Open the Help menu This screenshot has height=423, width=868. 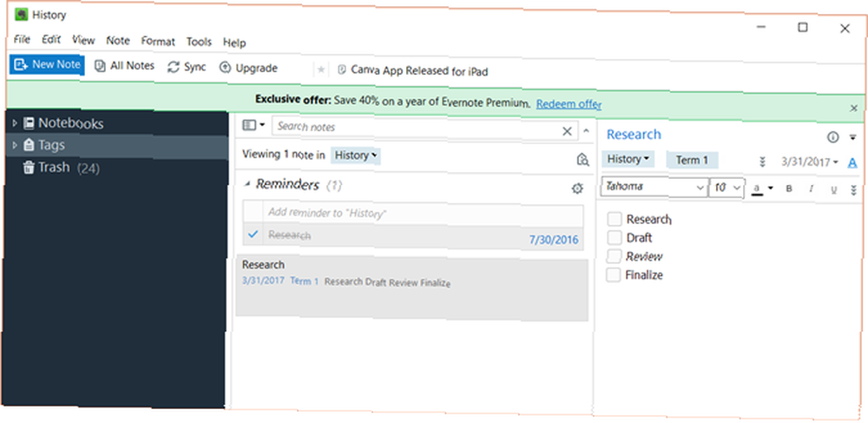(x=234, y=43)
